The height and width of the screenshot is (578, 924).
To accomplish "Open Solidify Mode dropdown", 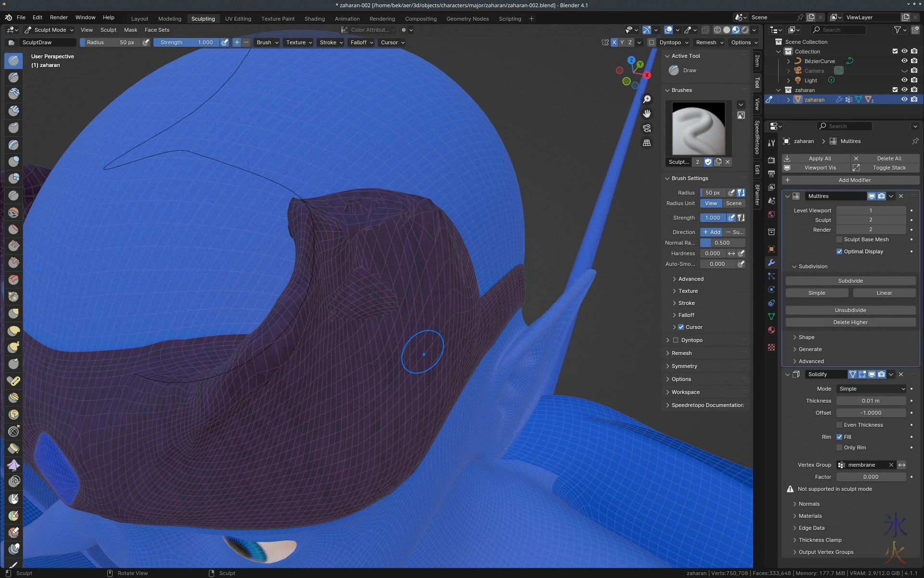I will pos(872,389).
